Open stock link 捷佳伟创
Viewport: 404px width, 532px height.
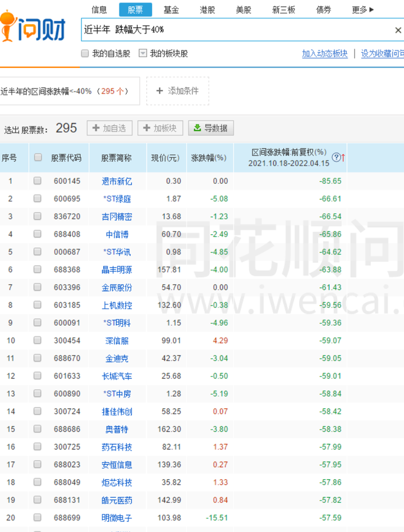(117, 411)
